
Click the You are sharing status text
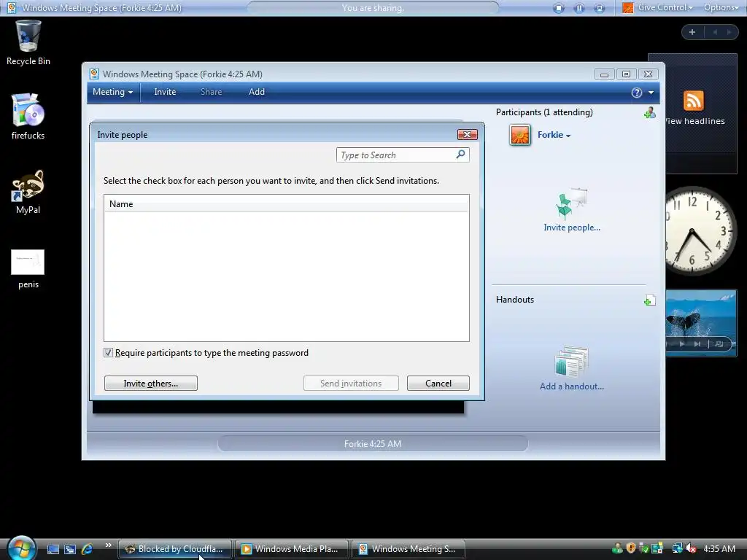(373, 8)
